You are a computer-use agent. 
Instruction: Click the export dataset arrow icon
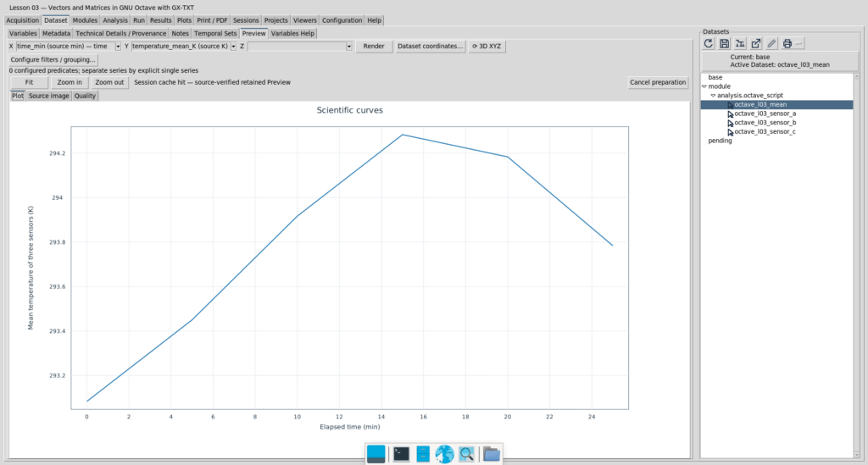(755, 44)
